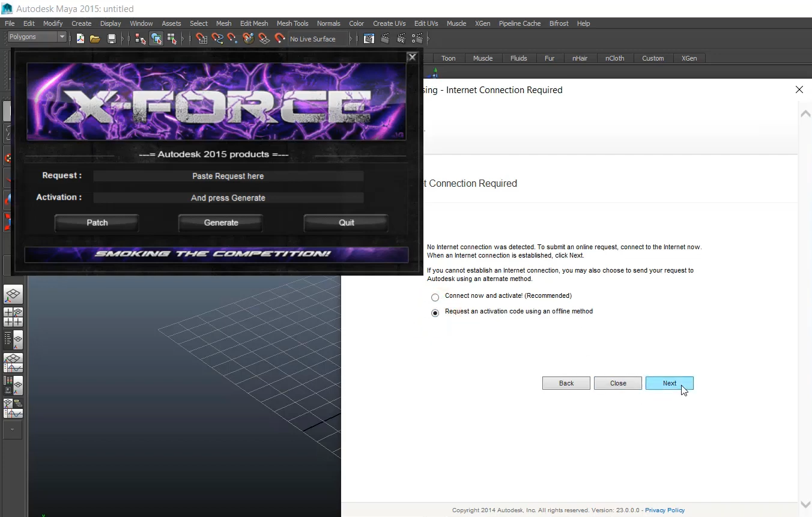Open the Polygons menu set dropdown
Image resolution: width=812 pixels, height=517 pixels.
(x=37, y=37)
